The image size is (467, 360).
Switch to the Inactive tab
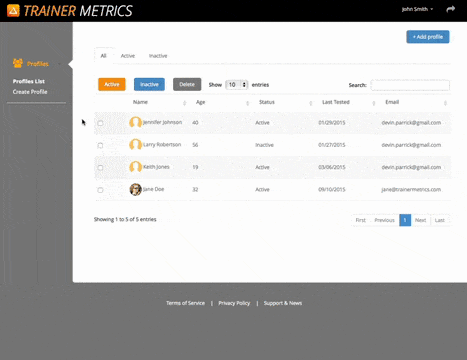pyautogui.click(x=158, y=56)
